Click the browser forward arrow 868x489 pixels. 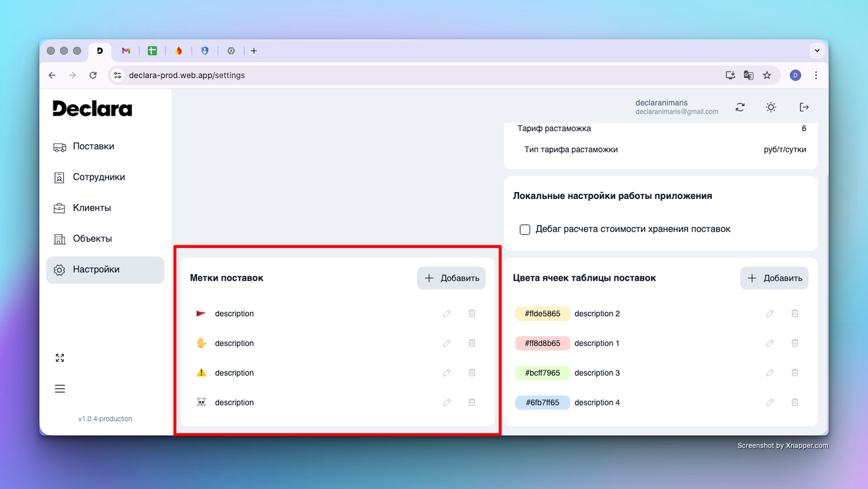pyautogui.click(x=73, y=76)
